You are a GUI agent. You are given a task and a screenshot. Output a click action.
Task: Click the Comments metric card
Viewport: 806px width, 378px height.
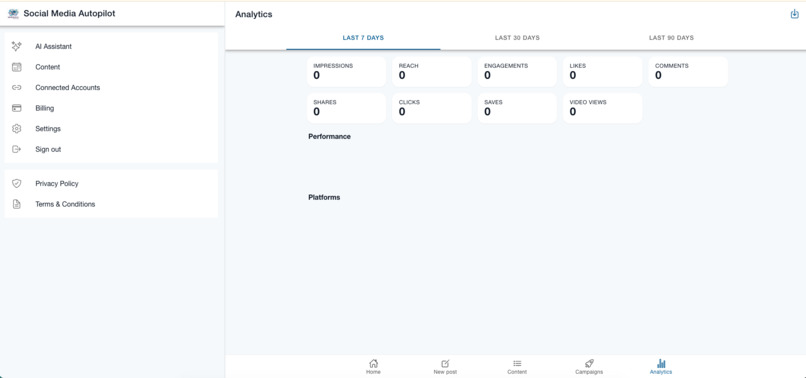pyautogui.click(x=688, y=72)
